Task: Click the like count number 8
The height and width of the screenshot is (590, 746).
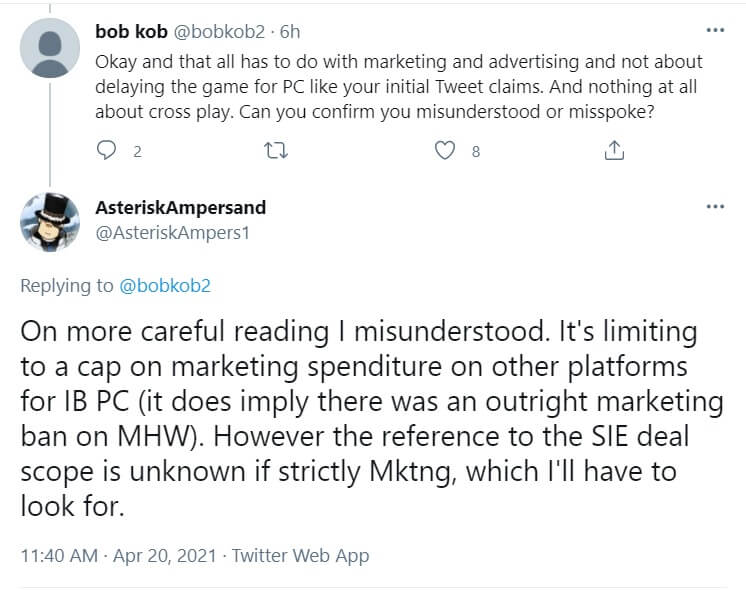Action: point(476,152)
